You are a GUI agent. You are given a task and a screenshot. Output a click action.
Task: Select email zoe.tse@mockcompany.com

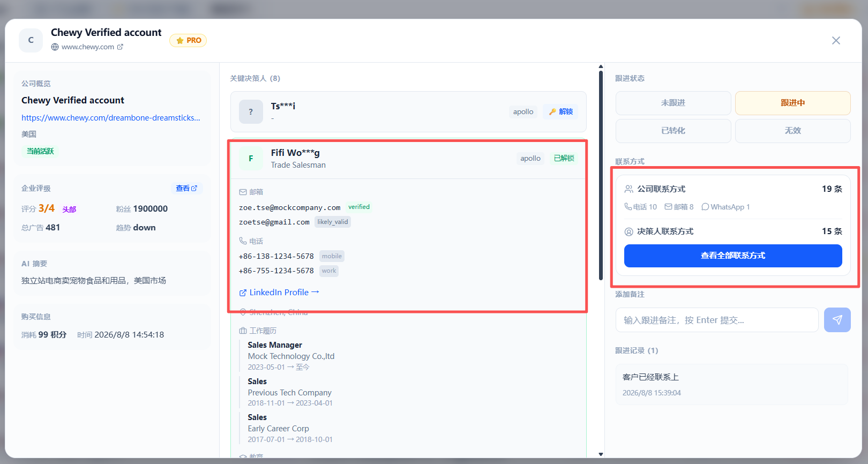click(x=290, y=208)
